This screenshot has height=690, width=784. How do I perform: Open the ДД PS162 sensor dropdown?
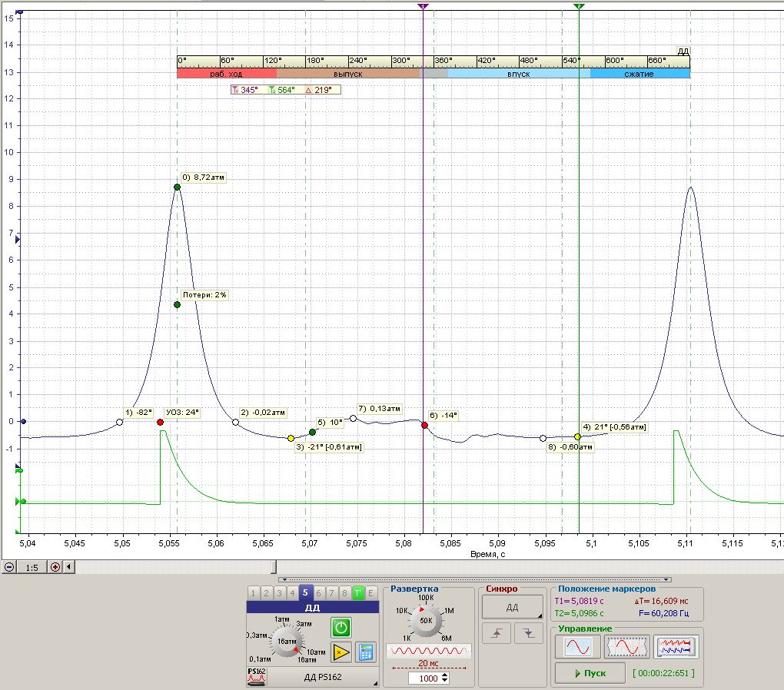click(323, 677)
